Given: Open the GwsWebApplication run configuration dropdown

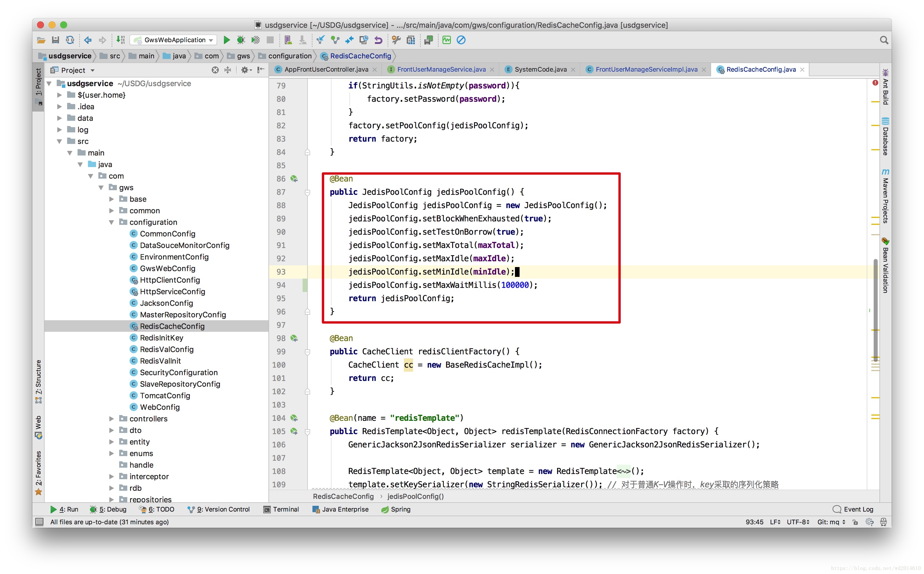Looking at the screenshot, I should (x=174, y=40).
